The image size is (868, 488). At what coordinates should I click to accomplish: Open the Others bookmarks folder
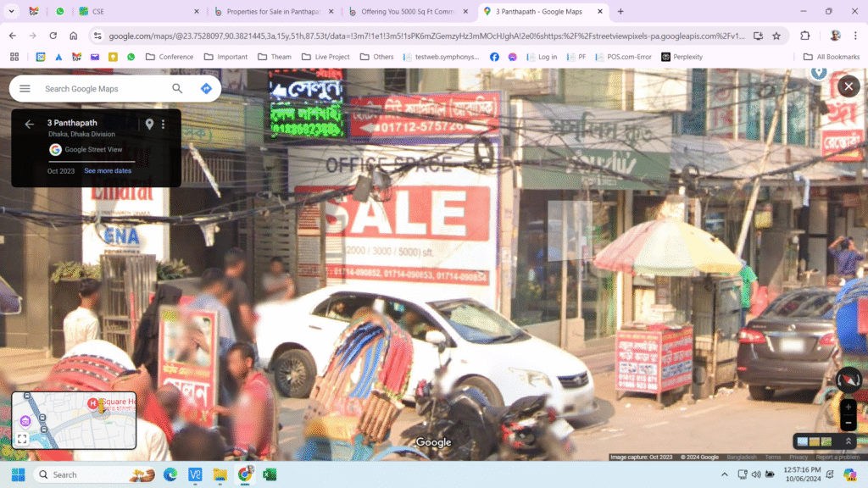[376, 57]
